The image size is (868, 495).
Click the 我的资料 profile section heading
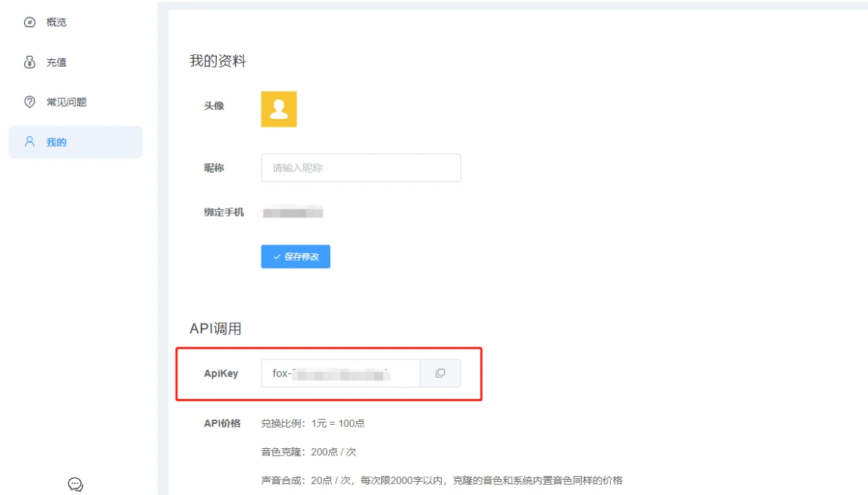click(218, 62)
